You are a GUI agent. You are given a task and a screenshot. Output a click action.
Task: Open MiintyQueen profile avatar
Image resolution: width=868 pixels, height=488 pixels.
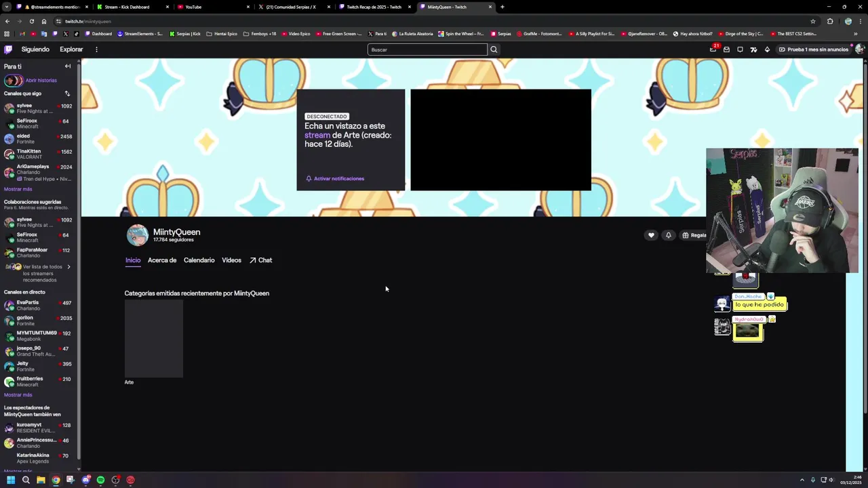[137, 235]
